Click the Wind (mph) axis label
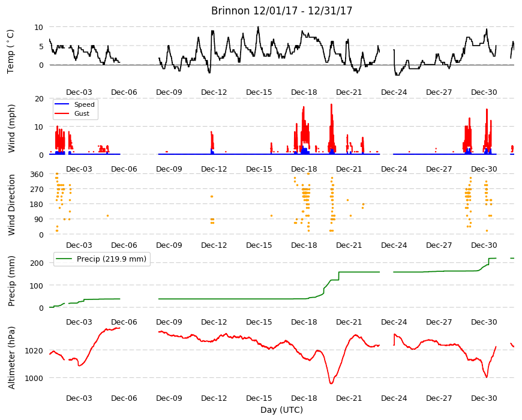Viewport: 522px width, 420px height. [11, 128]
